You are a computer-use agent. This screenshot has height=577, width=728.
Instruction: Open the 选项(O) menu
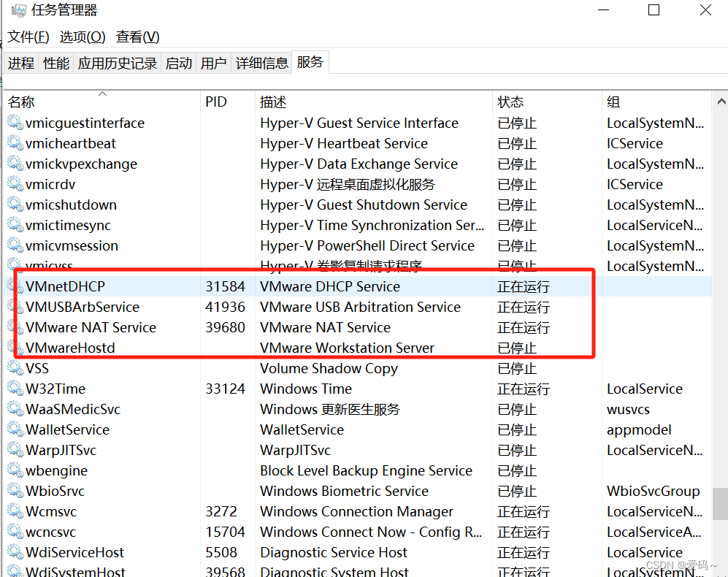click(83, 37)
